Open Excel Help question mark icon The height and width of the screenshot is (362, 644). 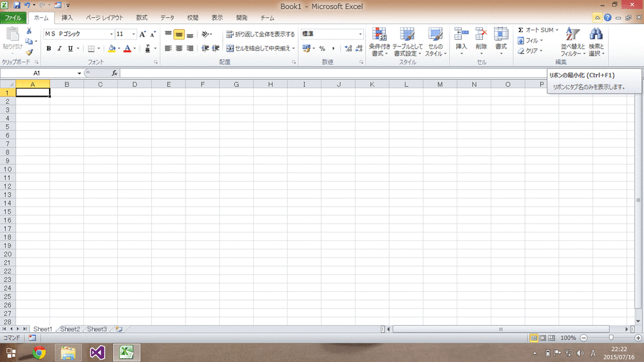[608, 17]
